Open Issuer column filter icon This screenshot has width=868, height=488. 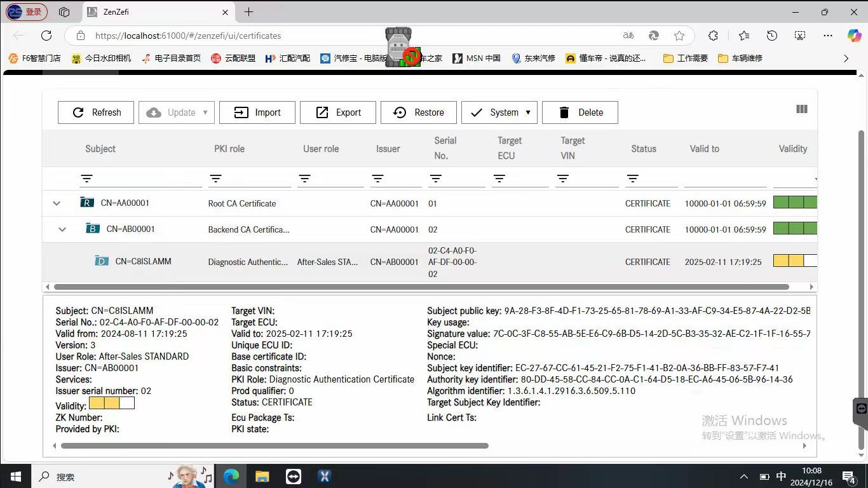(377, 179)
